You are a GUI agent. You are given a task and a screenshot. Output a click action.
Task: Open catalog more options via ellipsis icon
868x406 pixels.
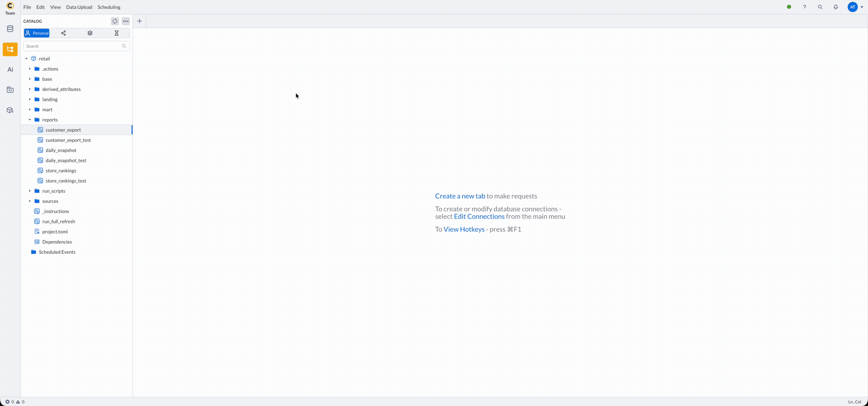coord(125,21)
